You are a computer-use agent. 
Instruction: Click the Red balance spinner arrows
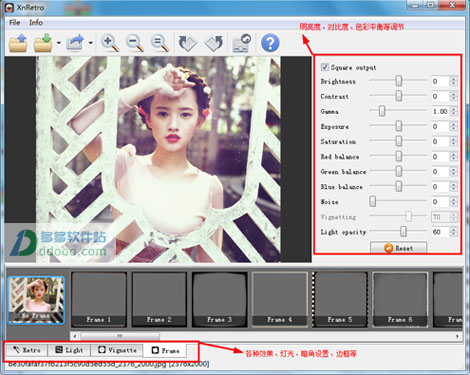(453, 156)
